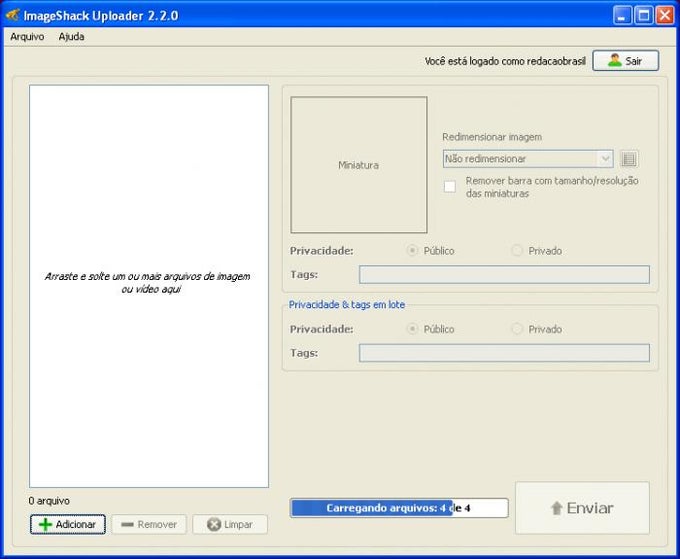Enable Remover barra com tamanho/resolução checkbox
The width and height of the screenshot is (680, 559).
click(x=450, y=187)
